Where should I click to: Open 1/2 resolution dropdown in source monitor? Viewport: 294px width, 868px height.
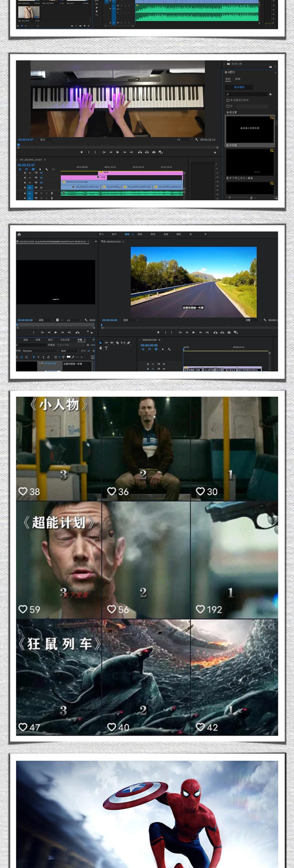(74, 320)
